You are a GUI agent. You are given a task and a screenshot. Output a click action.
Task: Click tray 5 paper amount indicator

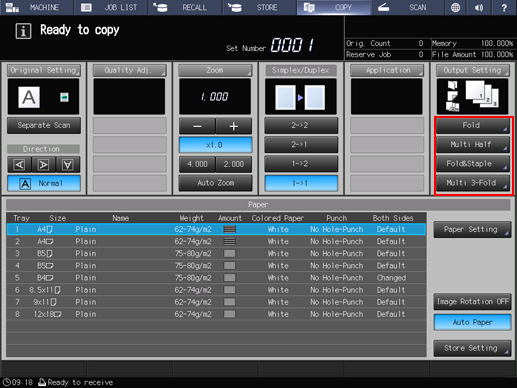[229, 278]
